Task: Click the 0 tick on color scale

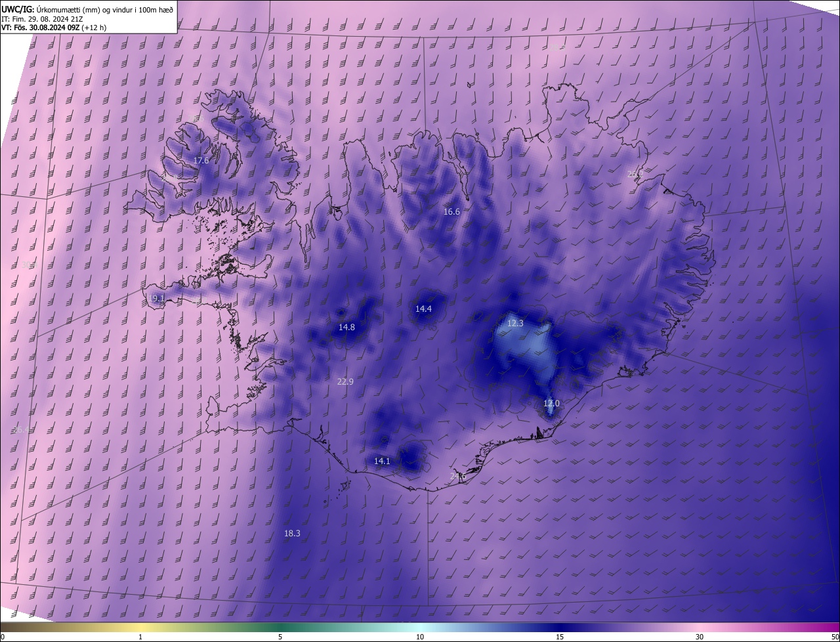Action: coord(3,637)
